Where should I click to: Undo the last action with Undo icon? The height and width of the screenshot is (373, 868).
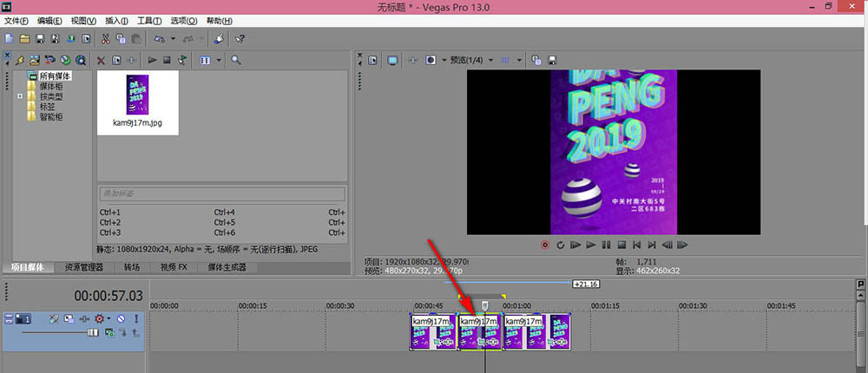tap(160, 39)
